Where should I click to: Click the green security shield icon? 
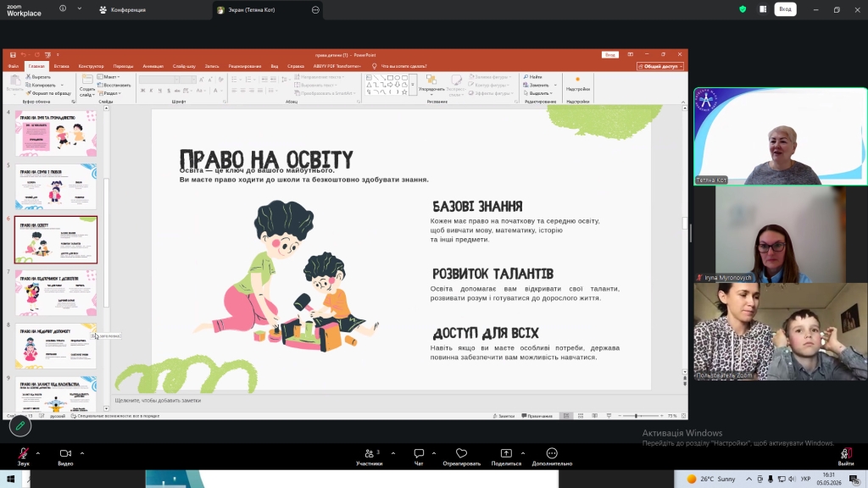(x=743, y=9)
